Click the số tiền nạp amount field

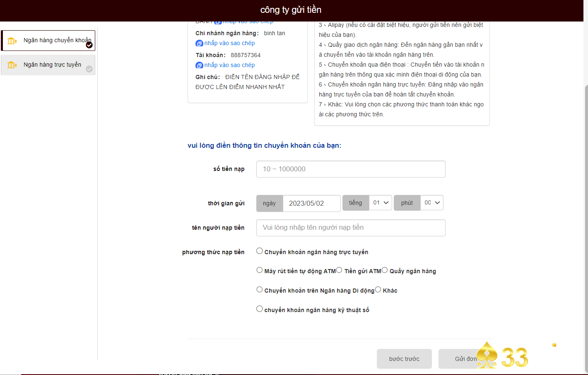(x=351, y=169)
